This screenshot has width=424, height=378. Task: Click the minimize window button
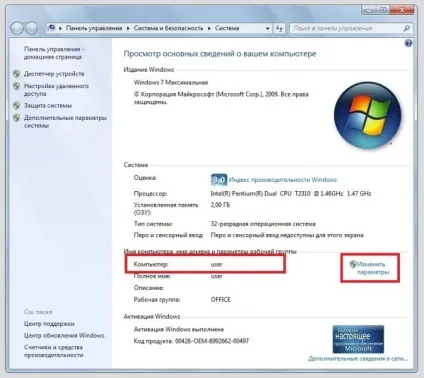click(x=368, y=10)
